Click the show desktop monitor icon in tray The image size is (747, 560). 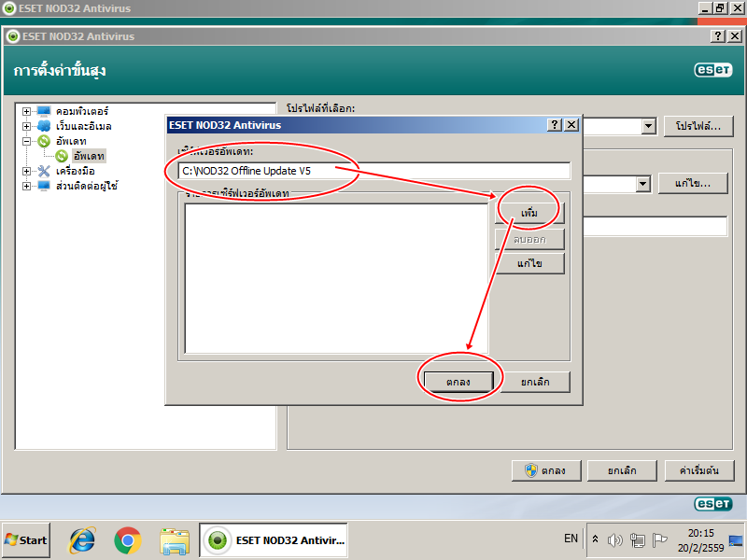736,540
